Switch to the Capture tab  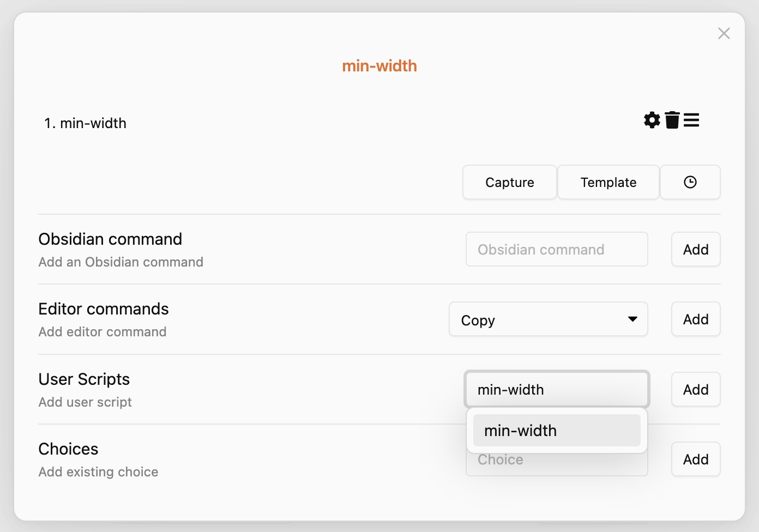(x=509, y=182)
